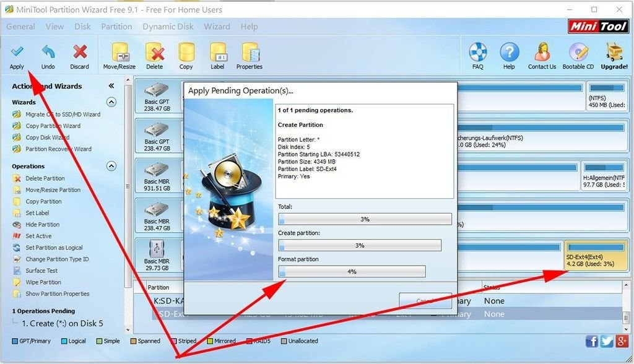Viewport: 634px width, 364px height.
Task: Choose Set Active operation
Action: tap(38, 236)
